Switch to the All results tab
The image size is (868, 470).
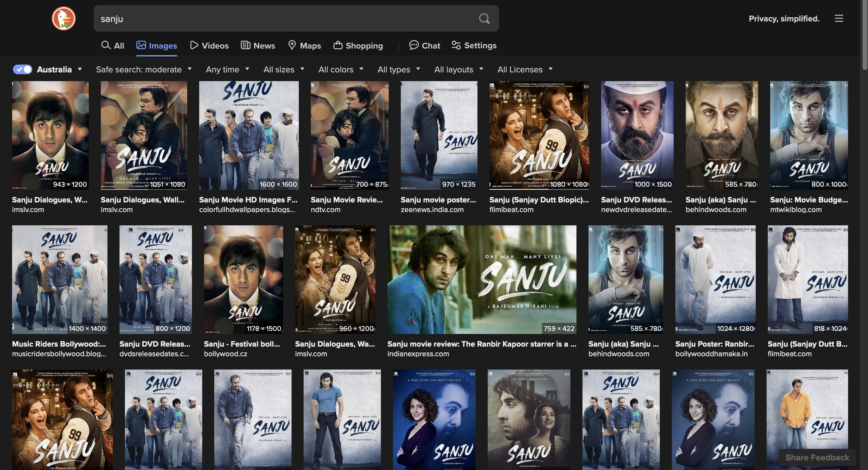tap(113, 46)
